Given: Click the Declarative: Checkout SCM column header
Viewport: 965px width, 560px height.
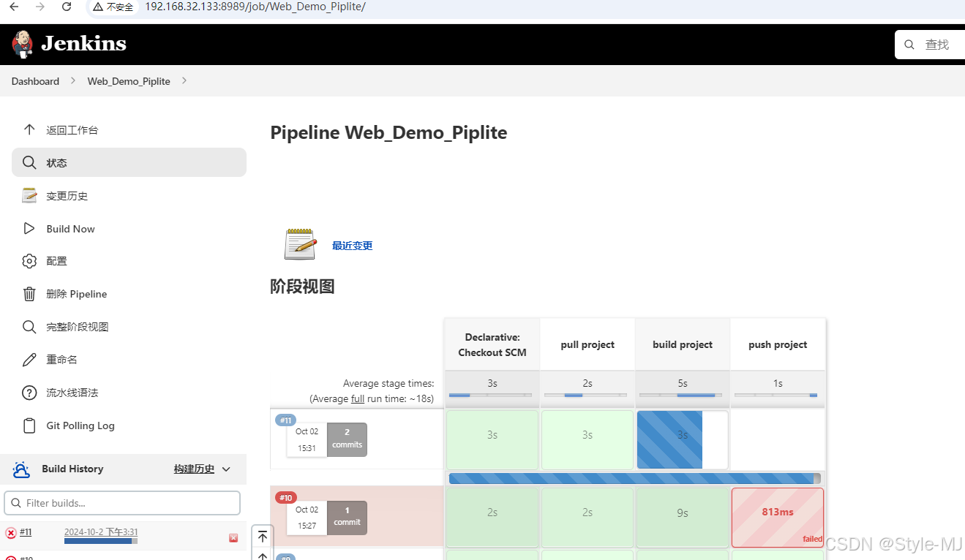Looking at the screenshot, I should pos(492,344).
